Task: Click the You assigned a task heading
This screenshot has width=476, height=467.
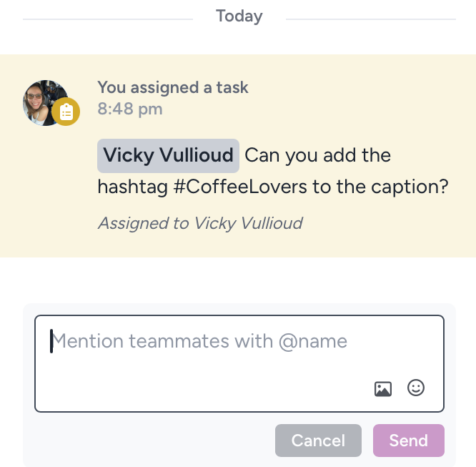Action: [x=173, y=88]
